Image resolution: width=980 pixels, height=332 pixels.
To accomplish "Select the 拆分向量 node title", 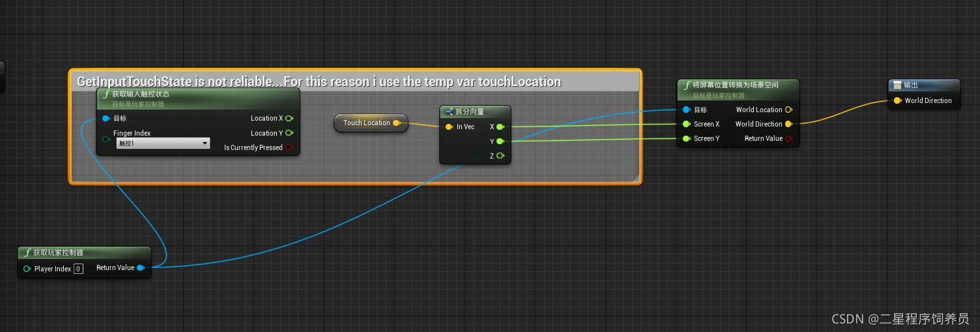I will (470, 112).
